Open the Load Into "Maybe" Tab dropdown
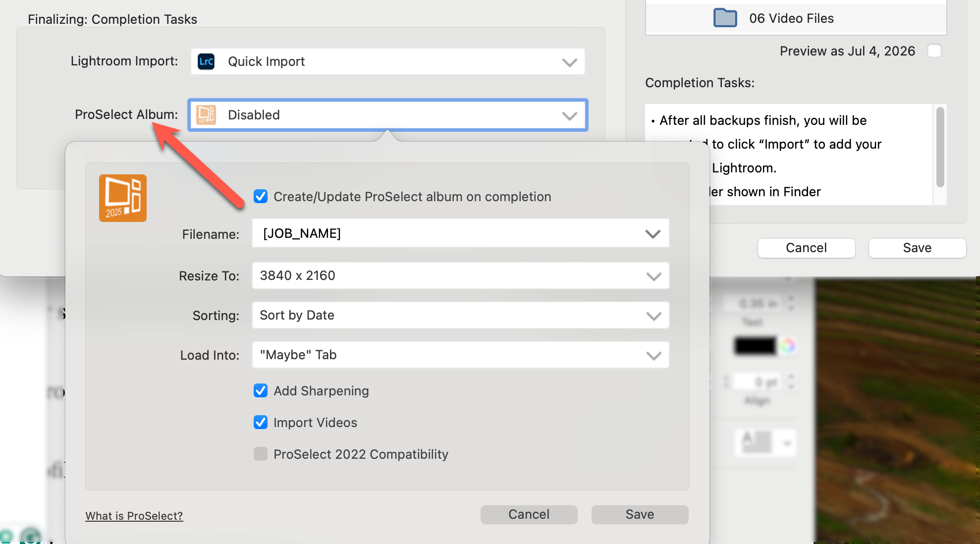 [460, 355]
